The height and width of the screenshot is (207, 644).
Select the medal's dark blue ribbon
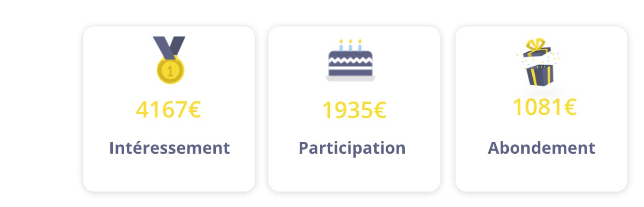pyautogui.click(x=169, y=47)
